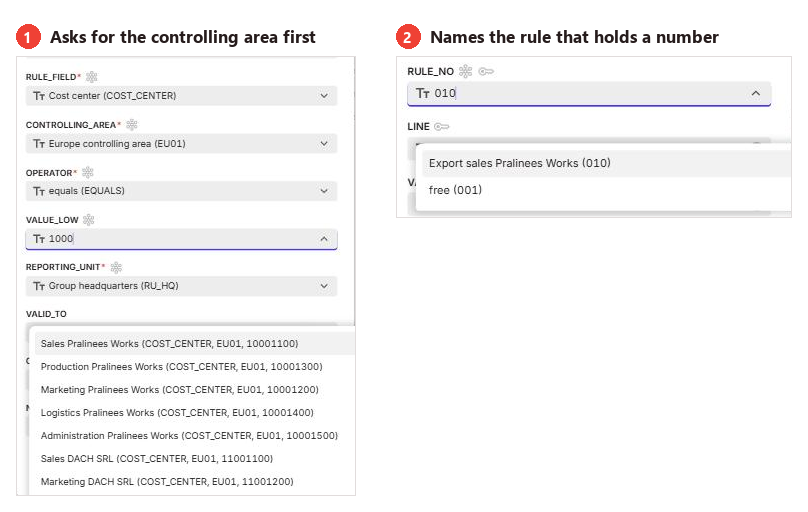Screen dimensions: 808x512
Task: Click the text type icon in REPORTING_UNIT box
Action: [39, 286]
